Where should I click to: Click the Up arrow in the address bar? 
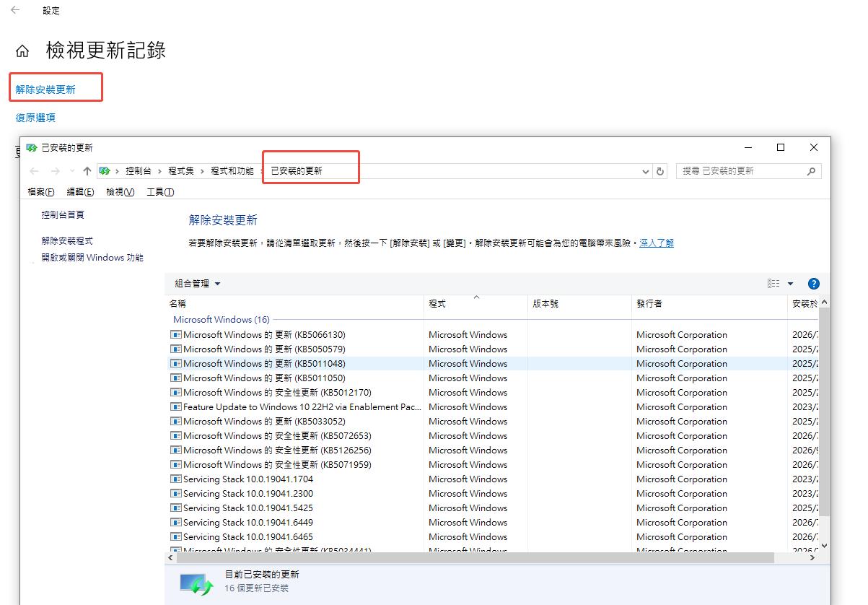coord(87,171)
